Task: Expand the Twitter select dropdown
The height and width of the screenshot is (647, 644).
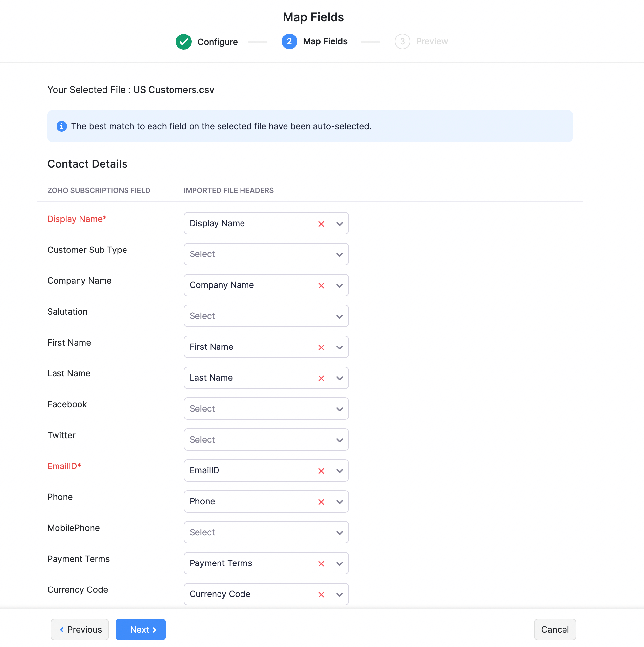Action: point(266,439)
